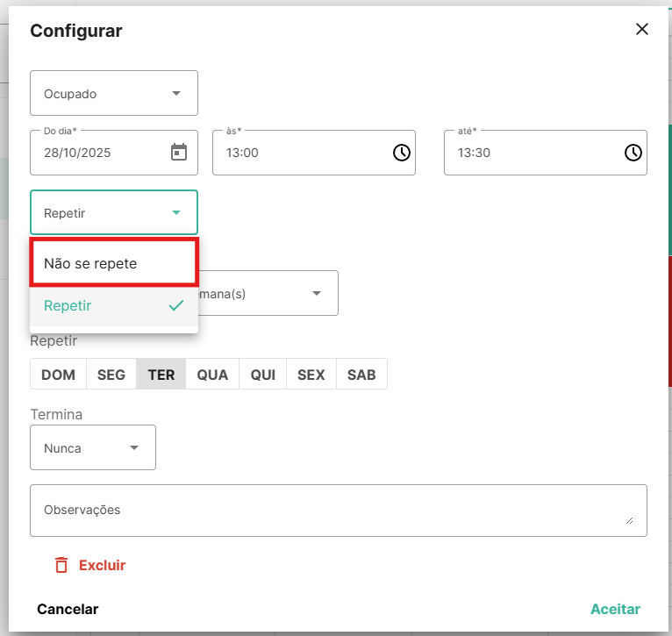Viewport: 672px width, 636px height.
Task: Click the calendar icon in date field
Action: coord(179,153)
